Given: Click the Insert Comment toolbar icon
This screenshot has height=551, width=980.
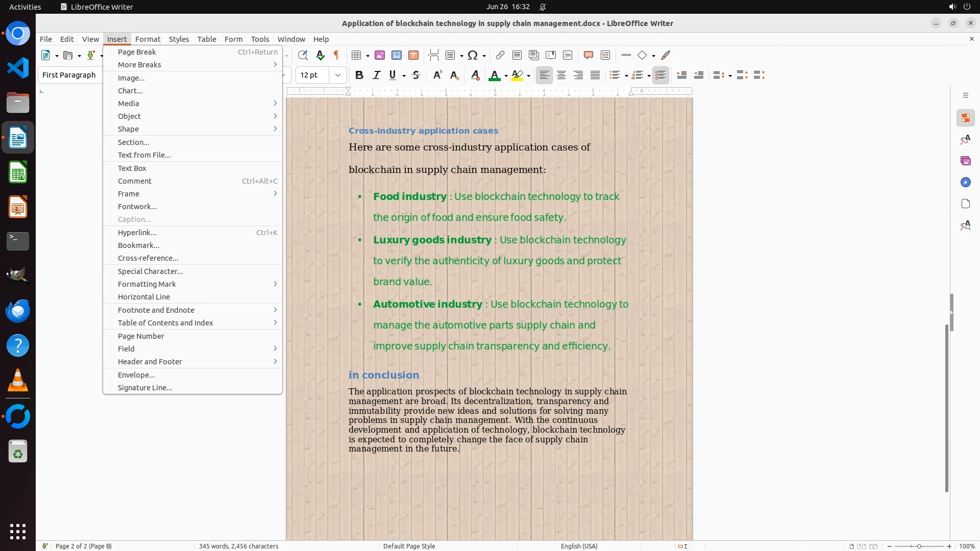Looking at the screenshot, I should tap(588, 55).
